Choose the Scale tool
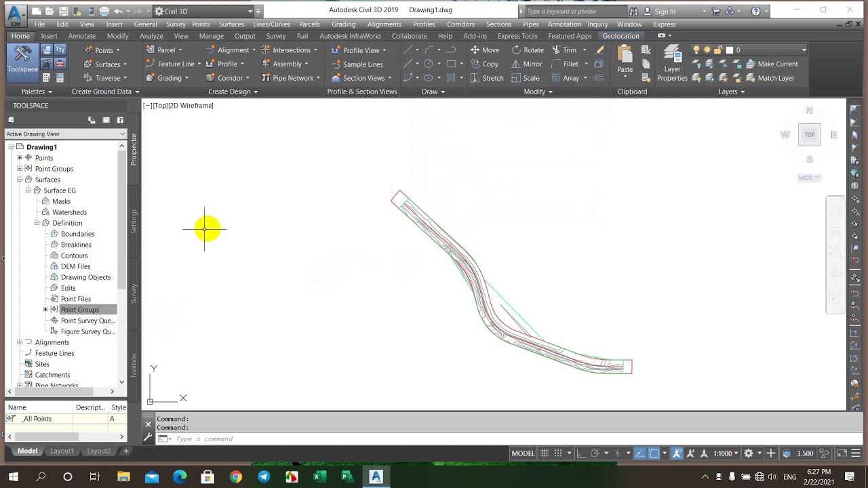 pyautogui.click(x=526, y=78)
